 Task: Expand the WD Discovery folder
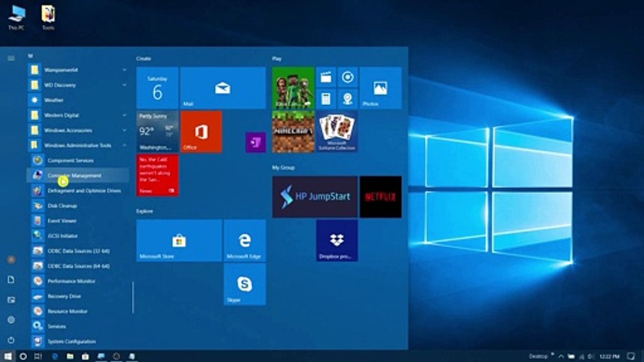[x=78, y=85]
